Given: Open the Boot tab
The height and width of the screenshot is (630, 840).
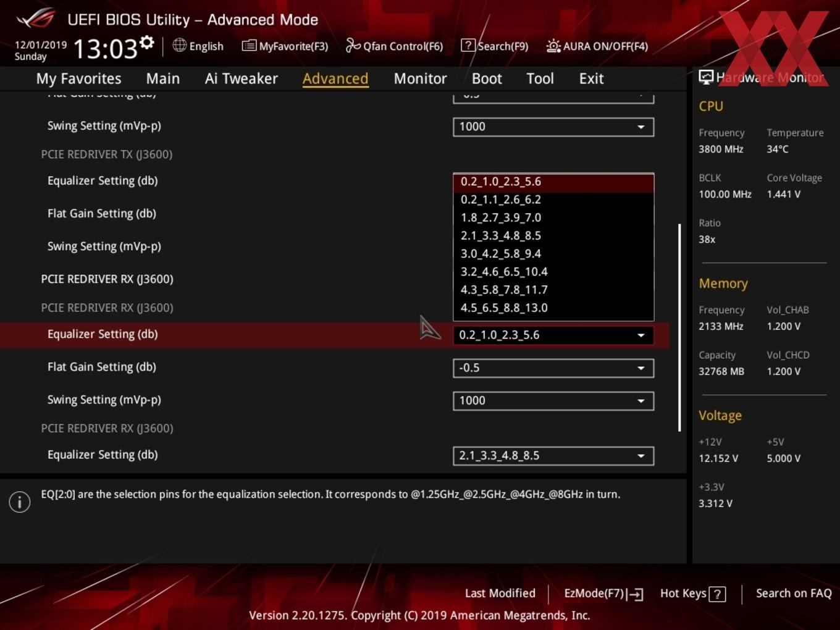Looking at the screenshot, I should click(487, 78).
